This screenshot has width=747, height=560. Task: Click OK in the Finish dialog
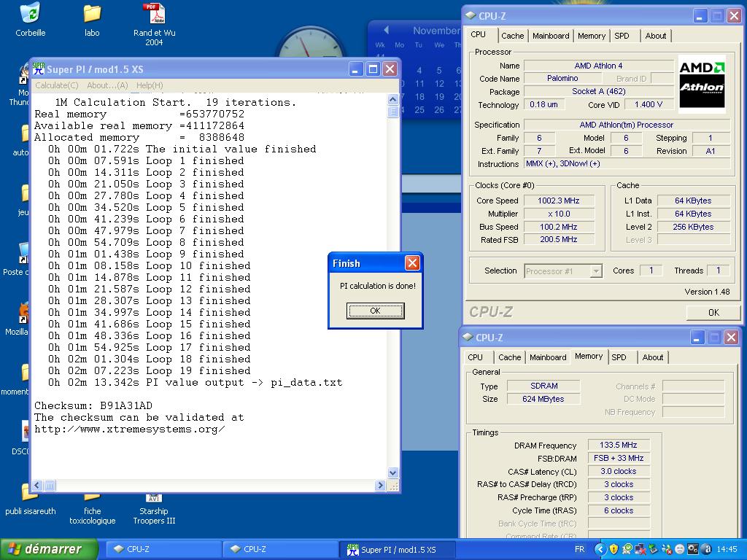pyautogui.click(x=376, y=311)
